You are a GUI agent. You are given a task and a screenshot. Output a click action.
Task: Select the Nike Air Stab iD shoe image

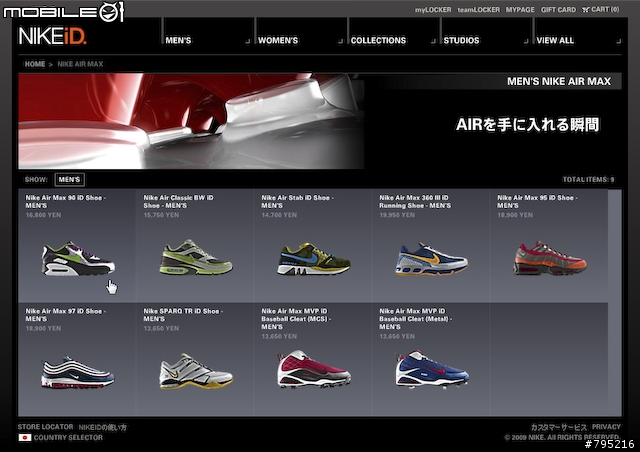[x=313, y=259]
